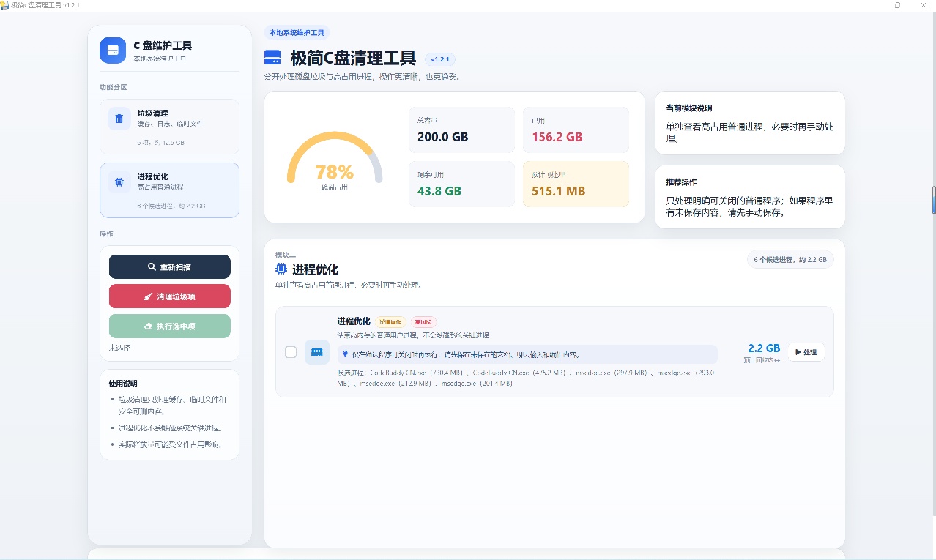
Task: Click the blue drive logo beside C 盘维护工具
Action: [x=113, y=51]
